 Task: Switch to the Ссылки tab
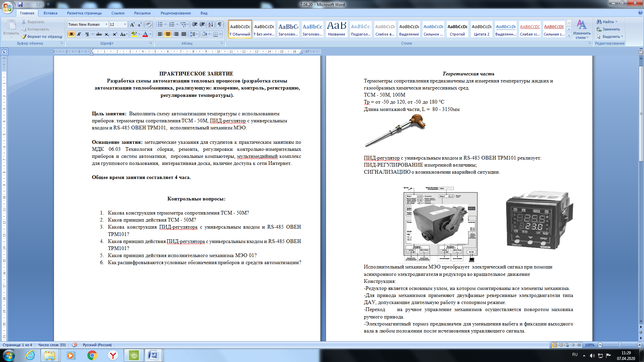(x=118, y=13)
